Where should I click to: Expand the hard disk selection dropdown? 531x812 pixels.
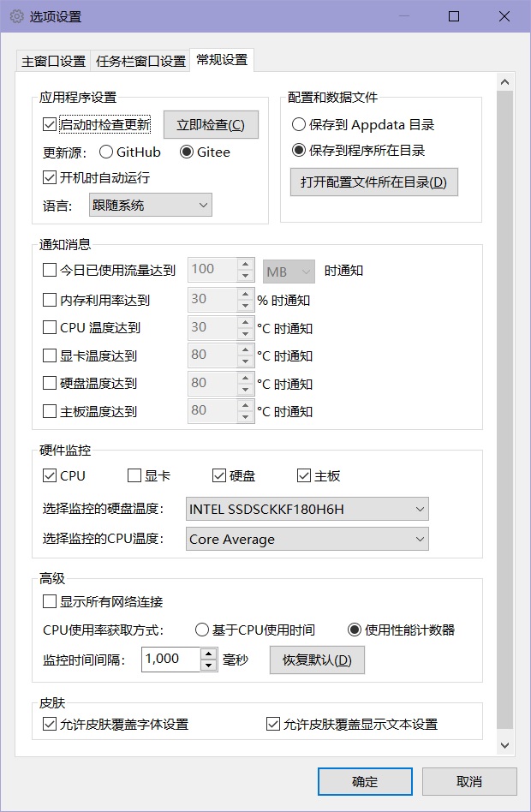pos(307,510)
